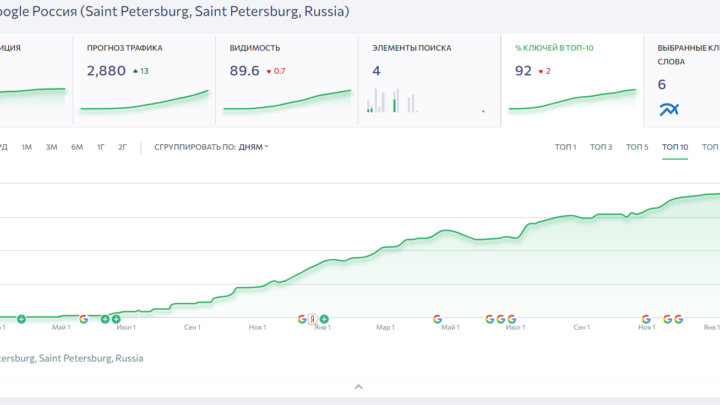This screenshot has width=720, height=405.
Task: Switch to the ТОП 1 tab
Action: pyautogui.click(x=565, y=147)
